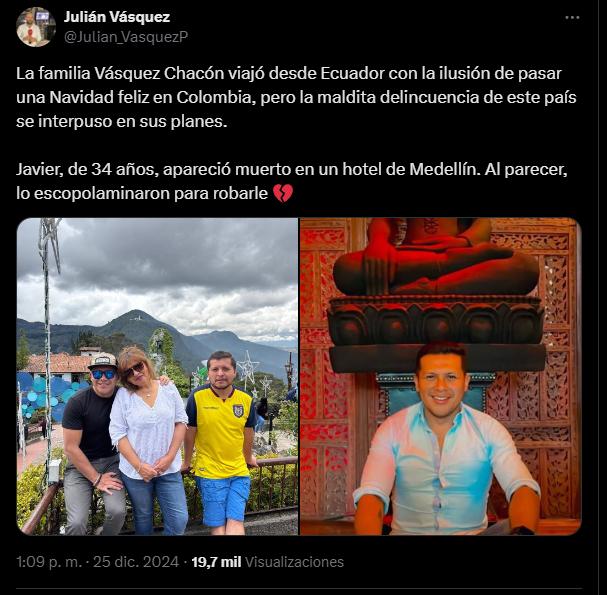Image resolution: width=607 pixels, height=595 pixels.
Task: Open the left family photo at the viewpoint
Action: pyautogui.click(x=157, y=377)
